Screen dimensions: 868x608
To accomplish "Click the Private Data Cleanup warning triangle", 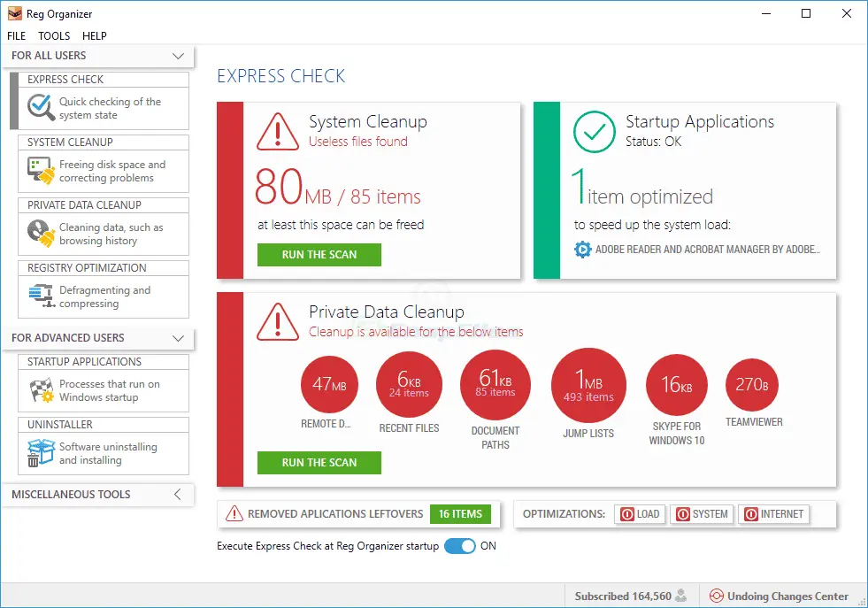I will (278, 322).
